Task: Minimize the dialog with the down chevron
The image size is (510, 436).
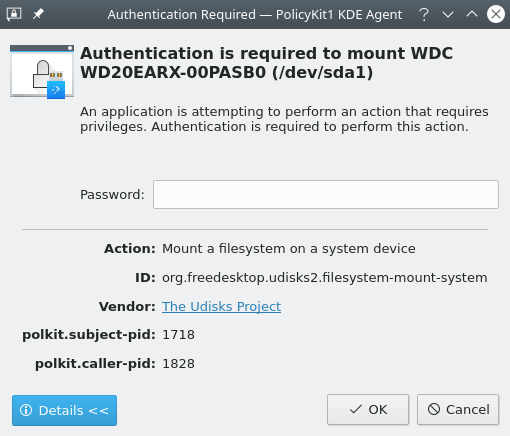Action: tap(448, 15)
